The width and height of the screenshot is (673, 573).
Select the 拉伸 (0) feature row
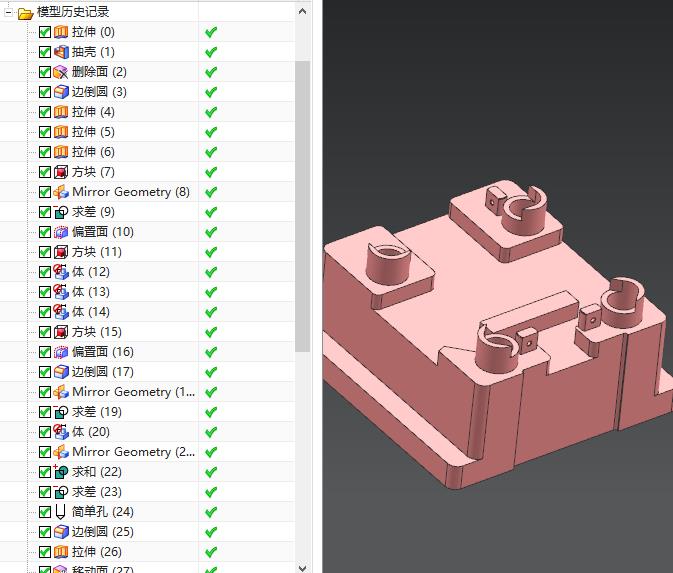pos(93,32)
